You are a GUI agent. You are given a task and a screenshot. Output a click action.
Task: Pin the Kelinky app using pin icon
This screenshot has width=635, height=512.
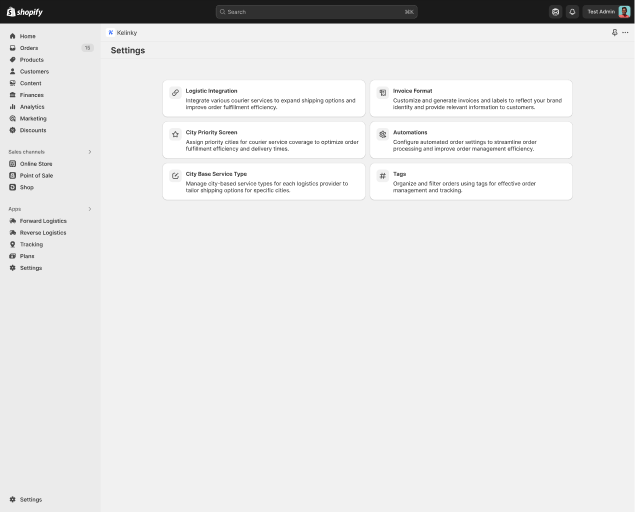click(x=615, y=32)
